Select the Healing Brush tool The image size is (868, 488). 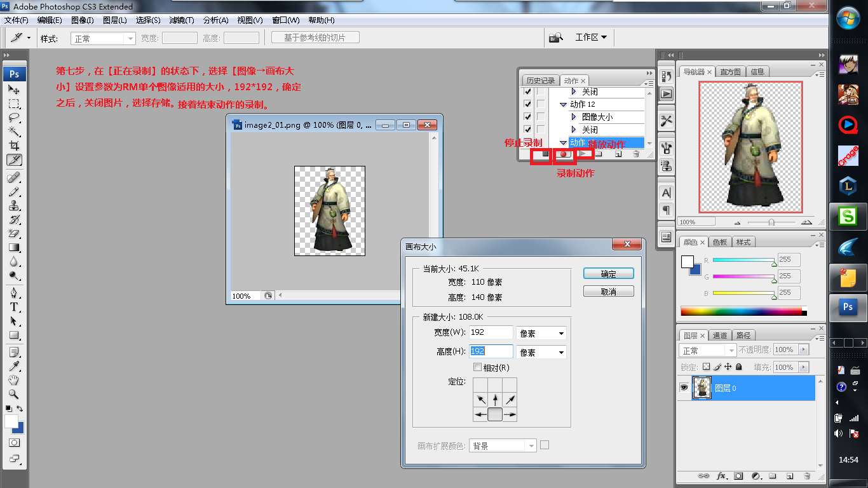pyautogui.click(x=14, y=177)
